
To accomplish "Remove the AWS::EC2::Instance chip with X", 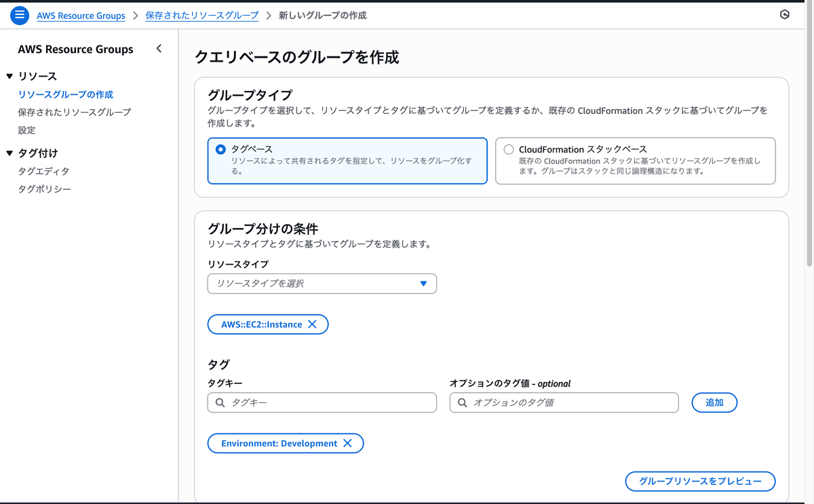I will (x=312, y=324).
